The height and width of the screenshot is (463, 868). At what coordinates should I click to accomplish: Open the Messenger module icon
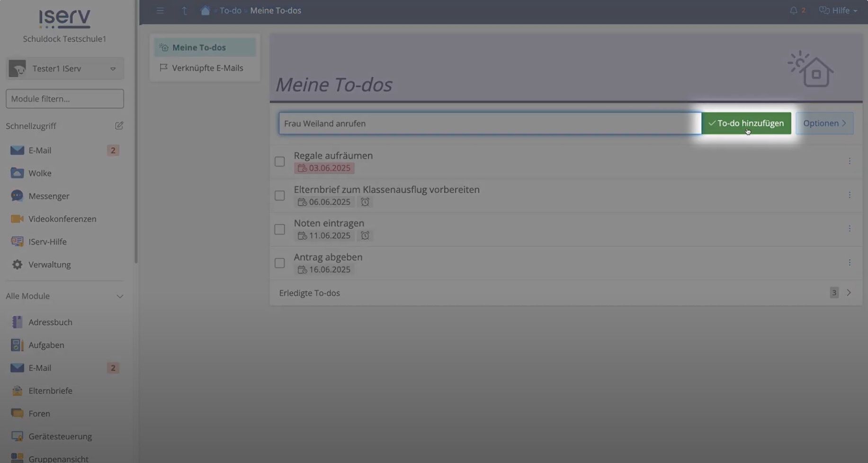17,196
